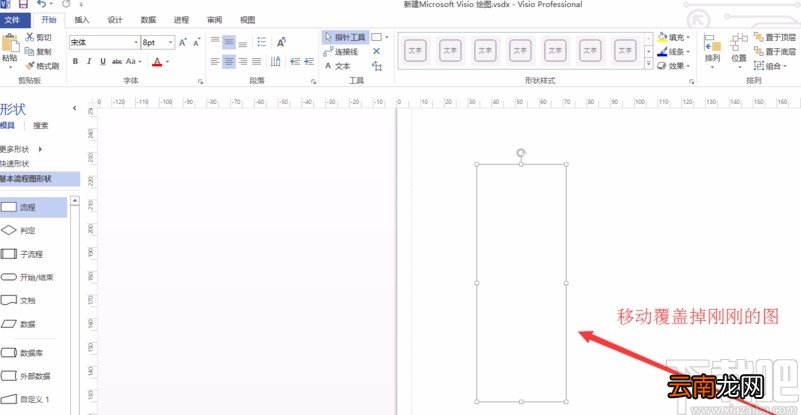Open the customize quick access toolbar dropdown
Image resolution: width=801 pixels, height=415 pixels.
[81, 5]
